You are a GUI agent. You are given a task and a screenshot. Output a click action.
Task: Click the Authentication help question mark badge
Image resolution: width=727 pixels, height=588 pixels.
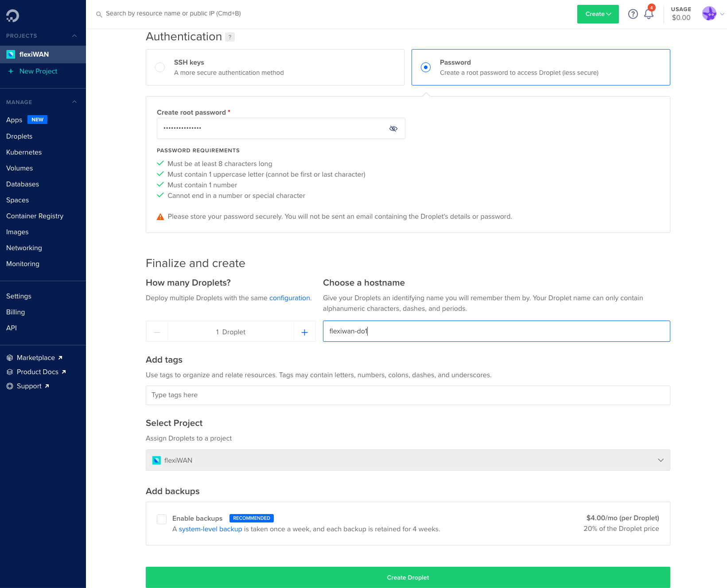[x=230, y=37]
